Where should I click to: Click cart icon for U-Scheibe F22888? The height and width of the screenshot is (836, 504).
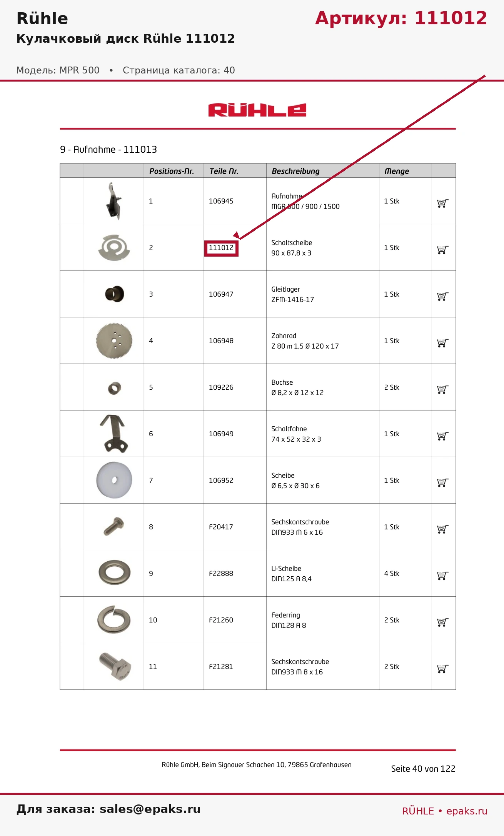point(443,576)
